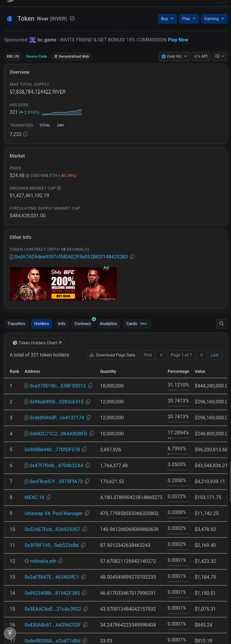Screen dimensions: 231x644
Task: Expand the river.inc website dropdown
Action: 174,57
